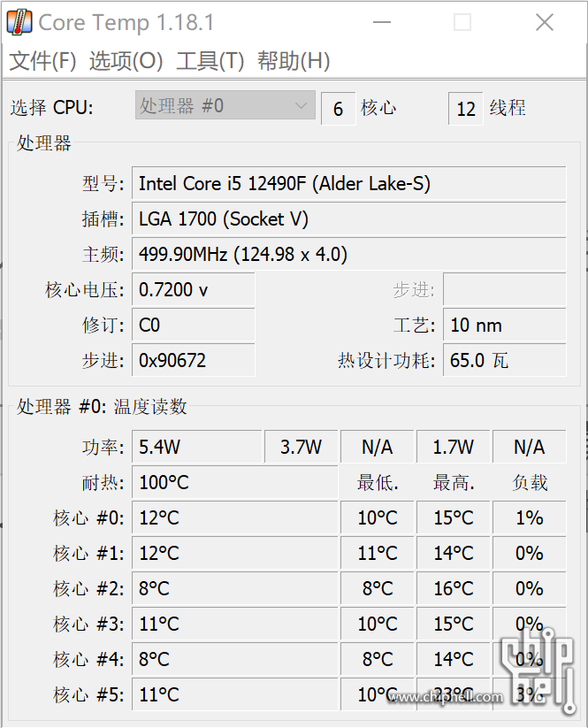Click core #4 maximum temperature 14°C
The width and height of the screenshot is (588, 728).
click(454, 659)
